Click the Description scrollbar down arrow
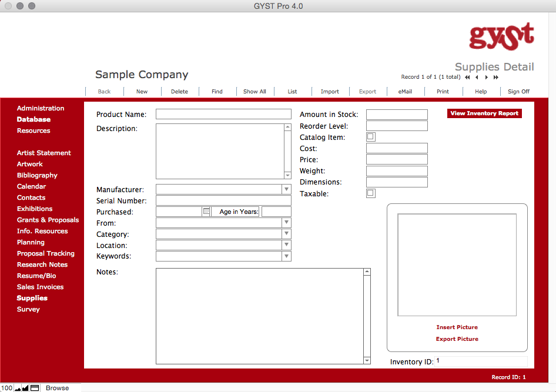 pyautogui.click(x=287, y=176)
